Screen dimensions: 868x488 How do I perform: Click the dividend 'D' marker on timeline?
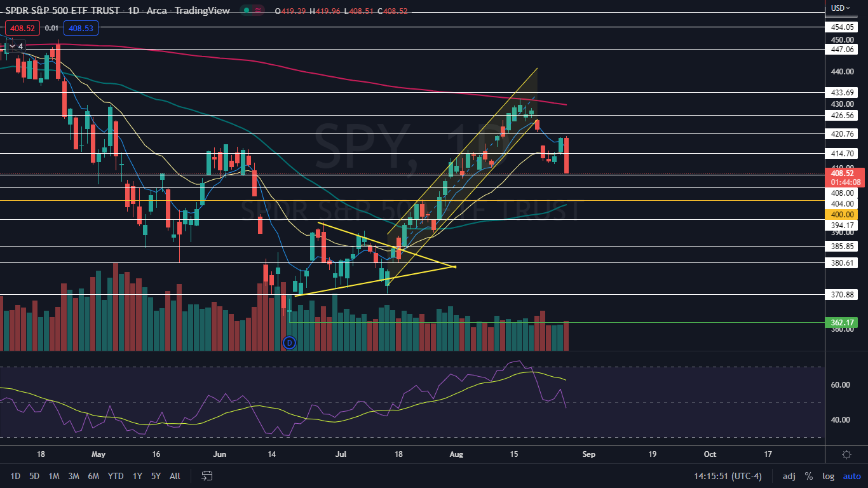point(289,343)
